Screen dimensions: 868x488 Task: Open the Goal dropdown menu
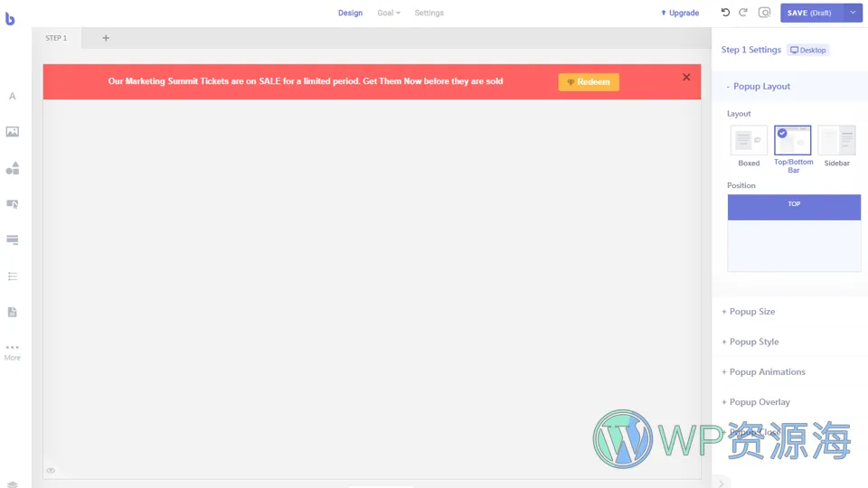[x=389, y=13]
